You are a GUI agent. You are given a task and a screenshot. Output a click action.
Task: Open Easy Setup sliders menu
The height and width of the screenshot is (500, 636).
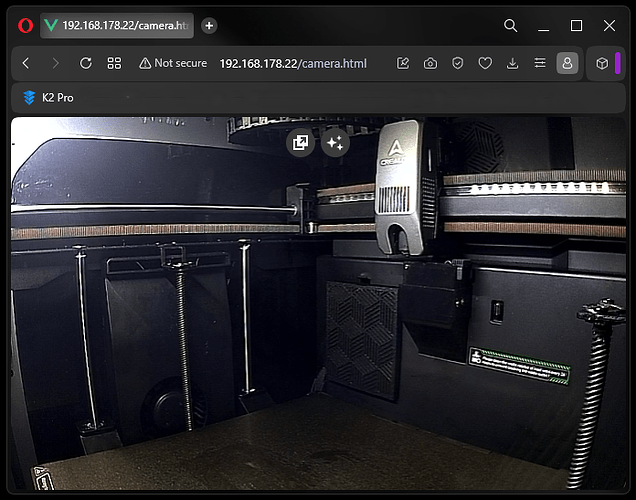pyautogui.click(x=540, y=63)
